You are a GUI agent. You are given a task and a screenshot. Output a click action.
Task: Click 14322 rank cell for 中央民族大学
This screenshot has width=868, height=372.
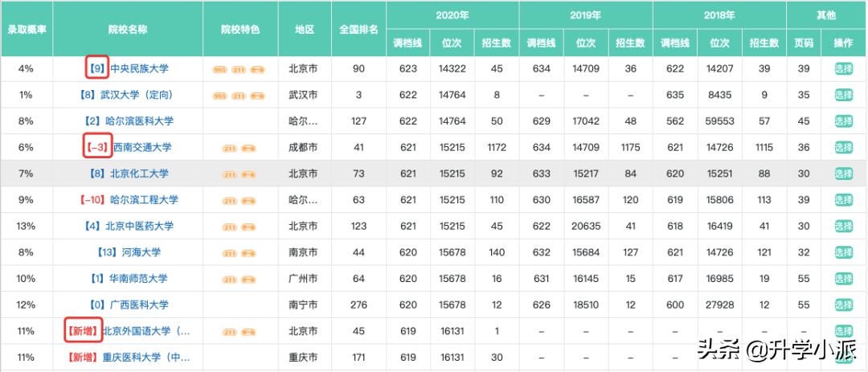point(452,69)
